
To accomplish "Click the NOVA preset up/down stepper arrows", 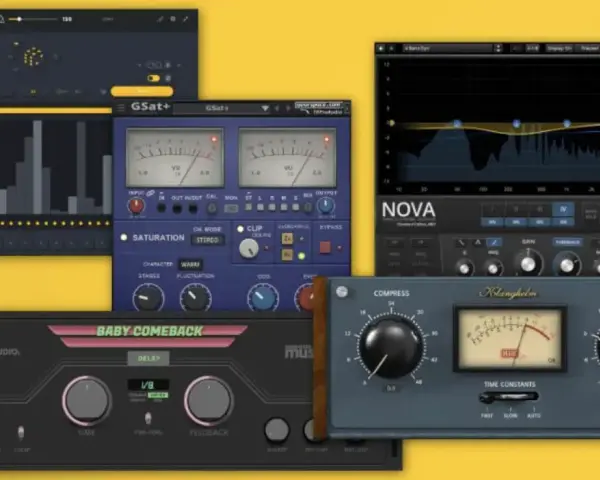I will pyautogui.click(x=498, y=49).
